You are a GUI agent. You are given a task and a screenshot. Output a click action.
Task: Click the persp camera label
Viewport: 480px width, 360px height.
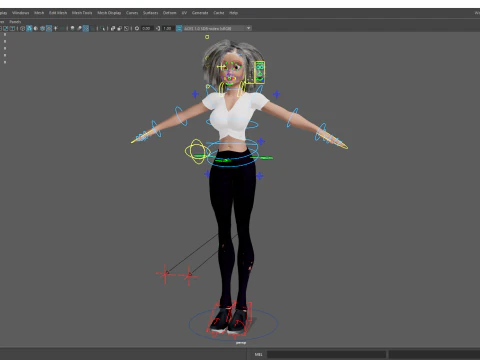241,343
